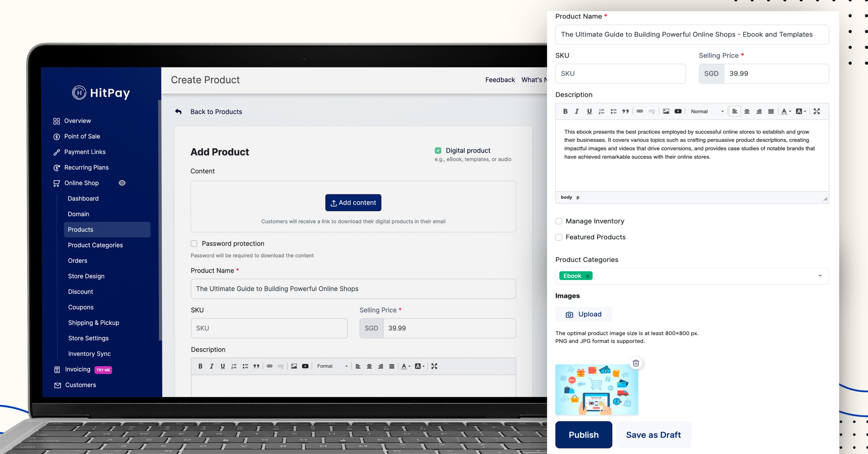This screenshot has width=868, height=454.
Task: Open Customers in the sidebar
Action: pos(81,385)
